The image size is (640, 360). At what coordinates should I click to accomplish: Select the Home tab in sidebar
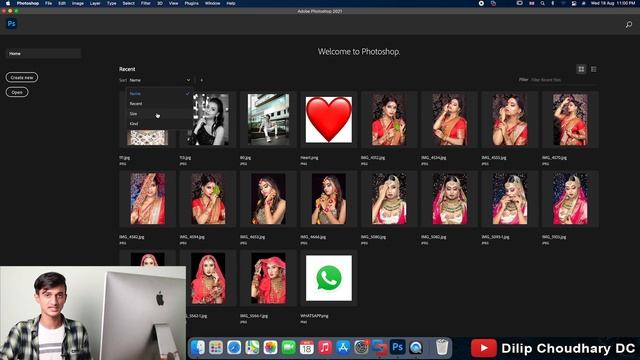[x=43, y=53]
